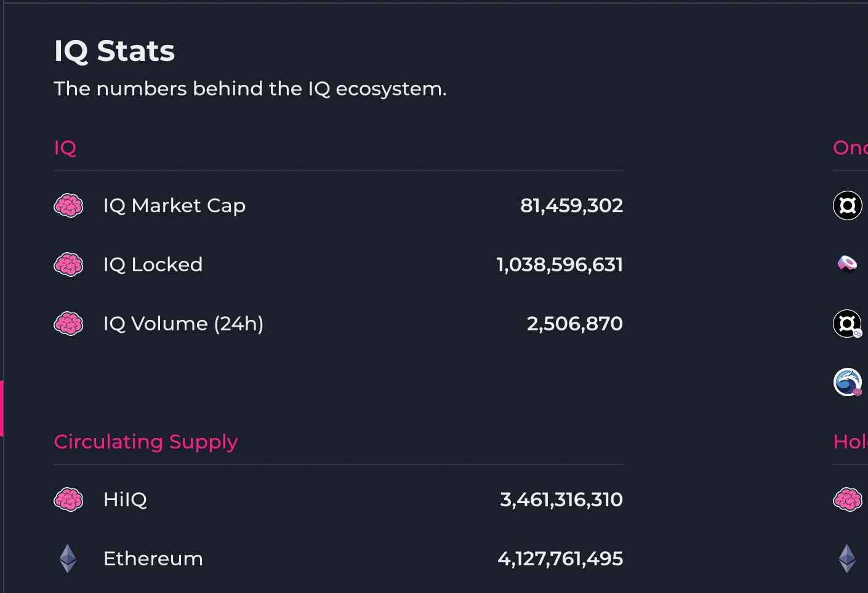
Task: Click the brain icon beside IQ Volume (24h)
Action: click(68, 324)
